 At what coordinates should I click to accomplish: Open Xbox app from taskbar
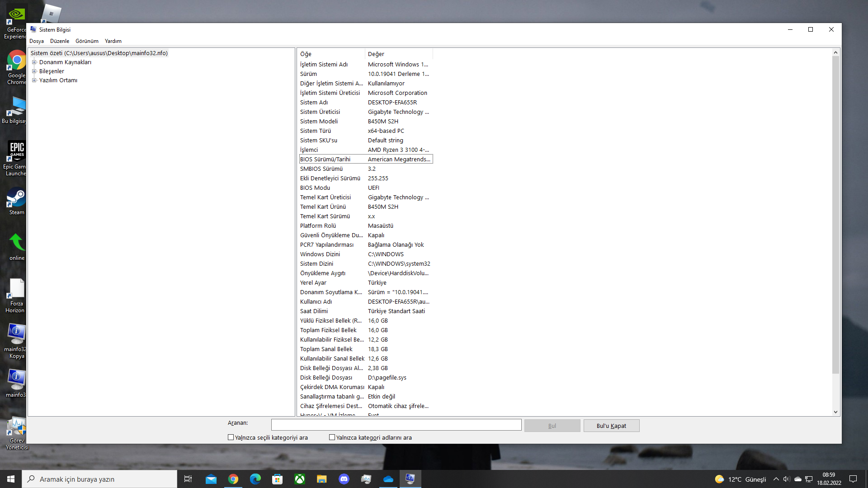point(300,479)
